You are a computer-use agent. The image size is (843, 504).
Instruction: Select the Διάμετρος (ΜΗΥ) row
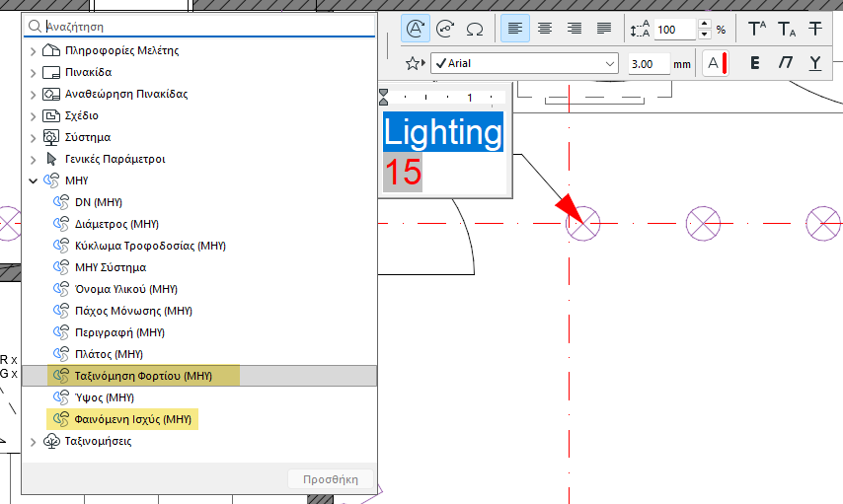click(x=199, y=224)
